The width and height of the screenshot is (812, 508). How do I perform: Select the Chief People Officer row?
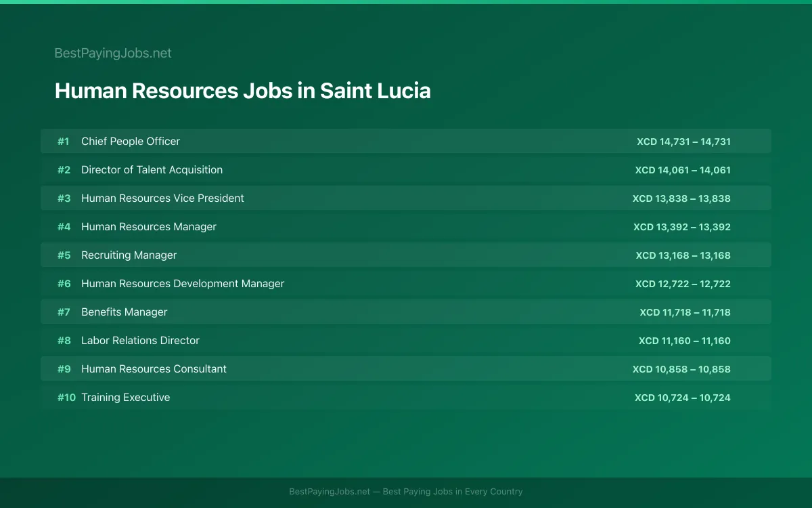coord(406,141)
